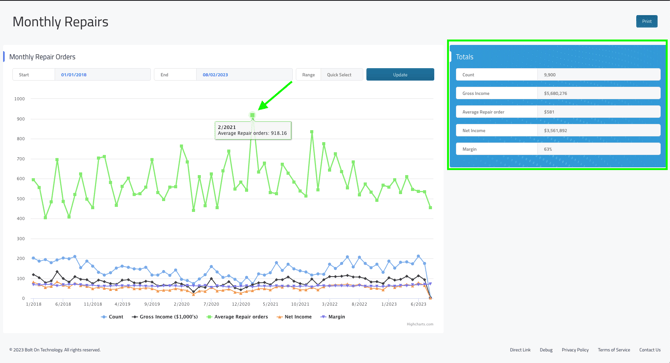This screenshot has height=363, width=670.
Task: Toggle the Count series in legend
Action: (x=112, y=317)
